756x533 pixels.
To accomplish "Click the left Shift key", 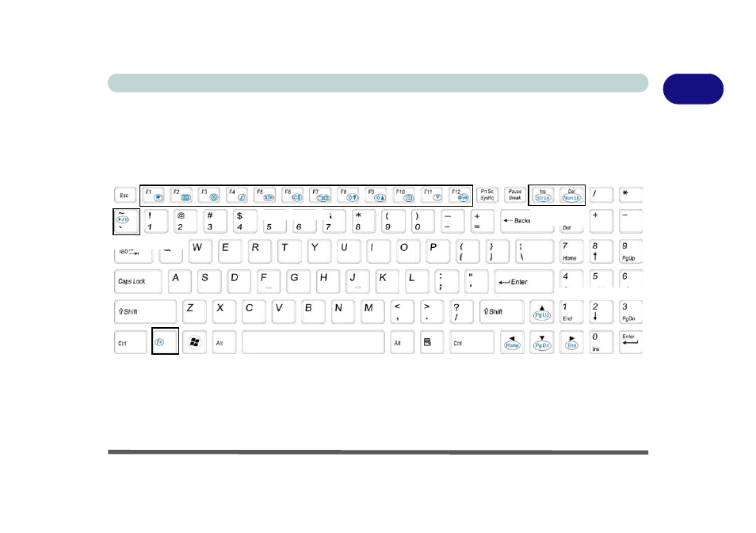I will 145,312.
